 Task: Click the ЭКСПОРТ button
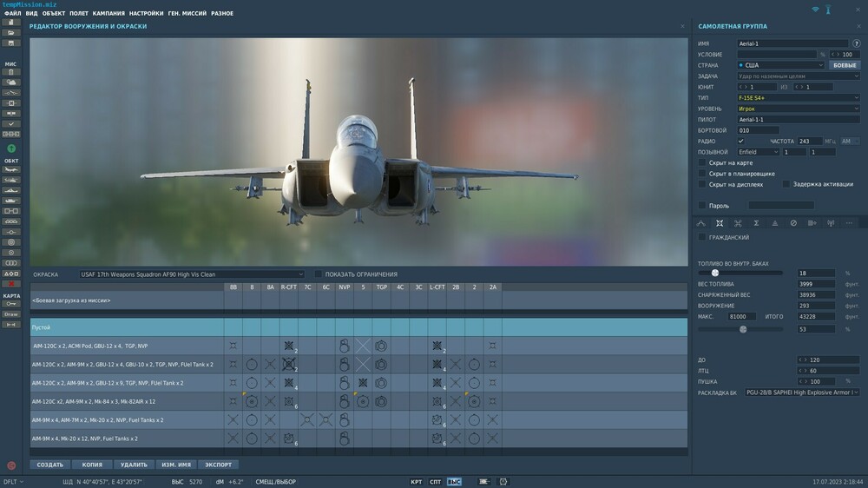coord(219,465)
